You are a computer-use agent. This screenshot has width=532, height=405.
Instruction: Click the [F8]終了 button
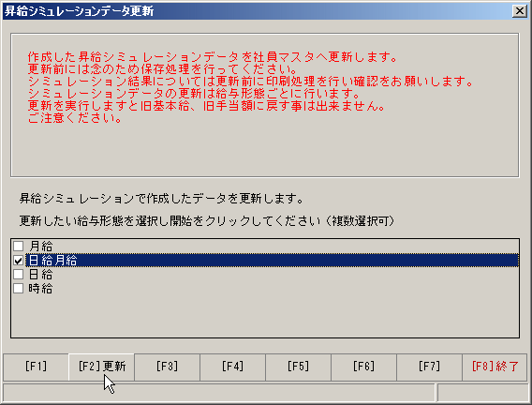point(495,367)
